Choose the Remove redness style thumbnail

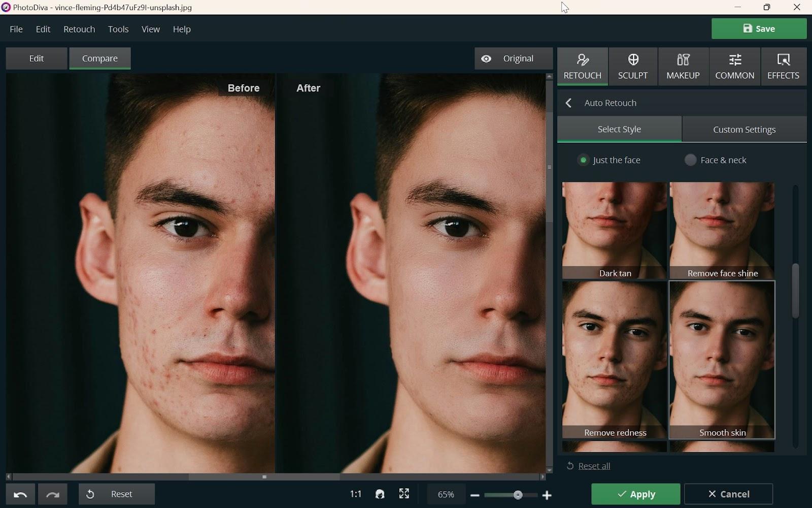click(x=615, y=360)
